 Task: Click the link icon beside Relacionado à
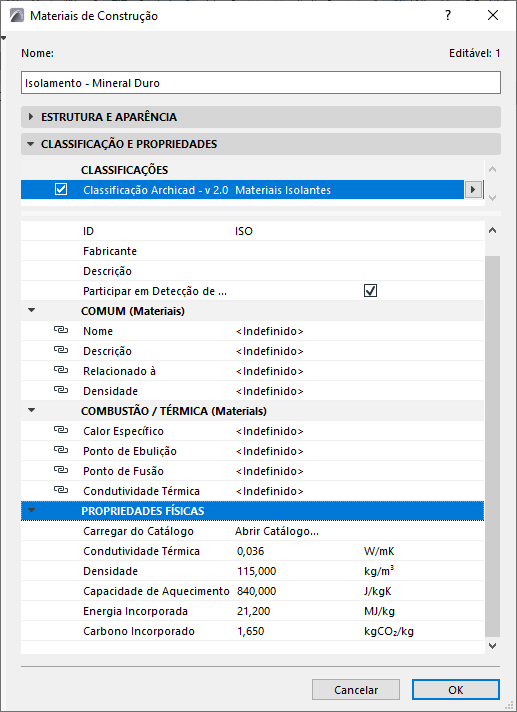pyautogui.click(x=61, y=370)
